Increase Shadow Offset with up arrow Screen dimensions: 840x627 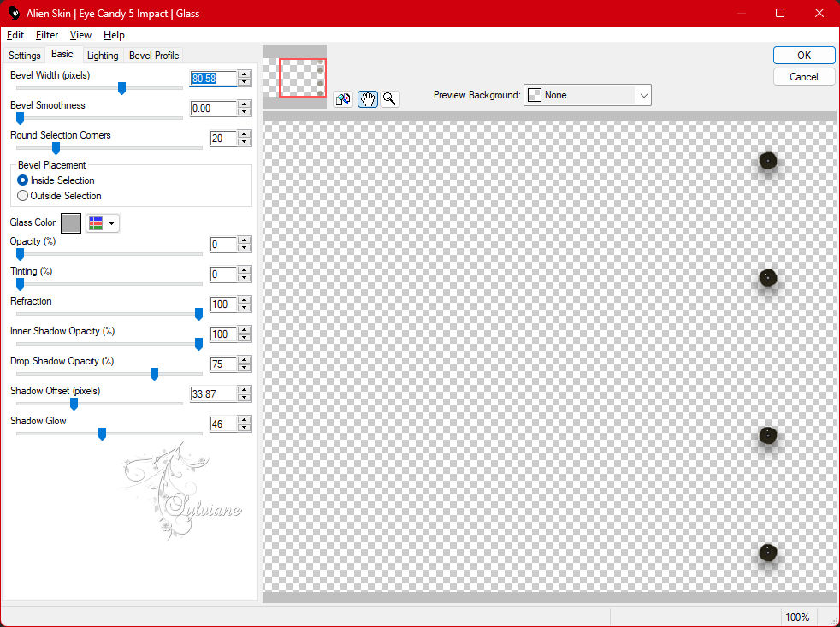click(245, 391)
